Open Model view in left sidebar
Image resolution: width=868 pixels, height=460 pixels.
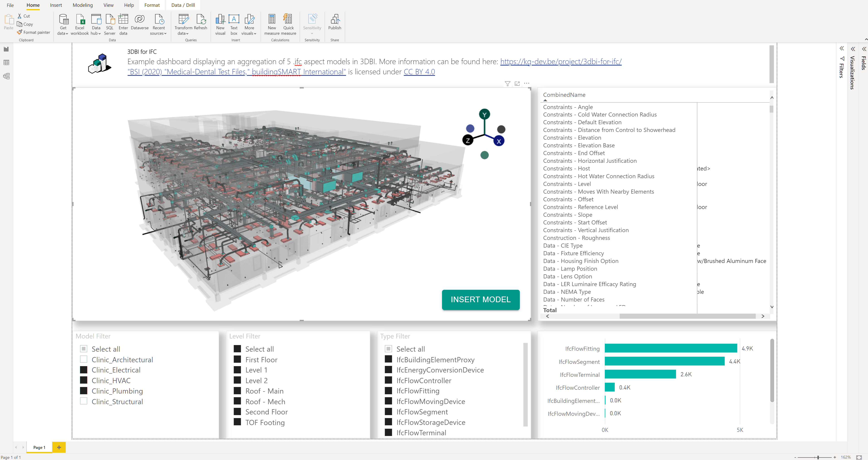pos(6,76)
